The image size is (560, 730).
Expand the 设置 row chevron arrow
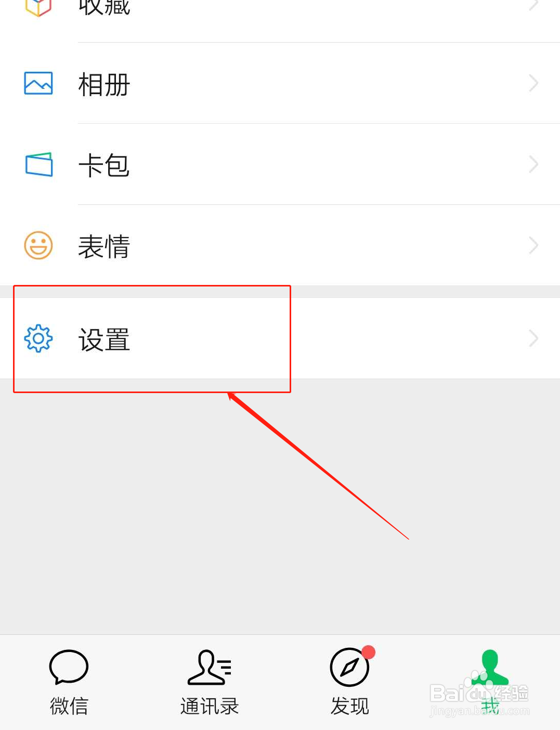533,338
